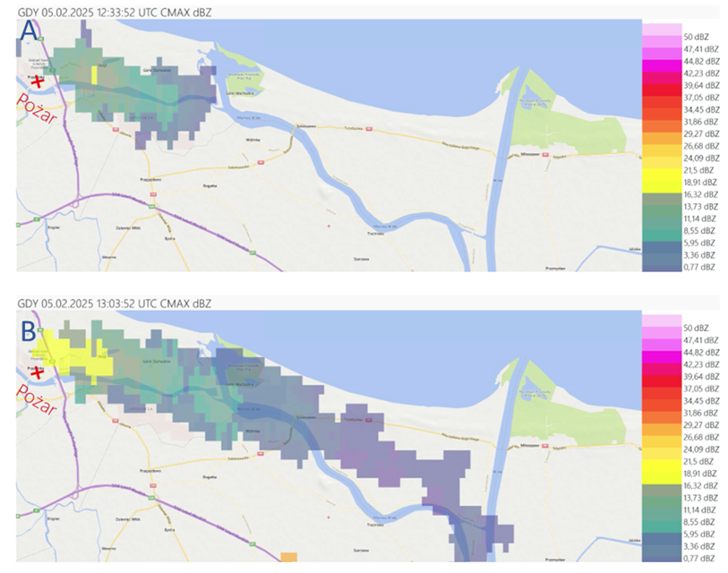Click the 21,5 dBZ label in panel A legend

(x=698, y=170)
